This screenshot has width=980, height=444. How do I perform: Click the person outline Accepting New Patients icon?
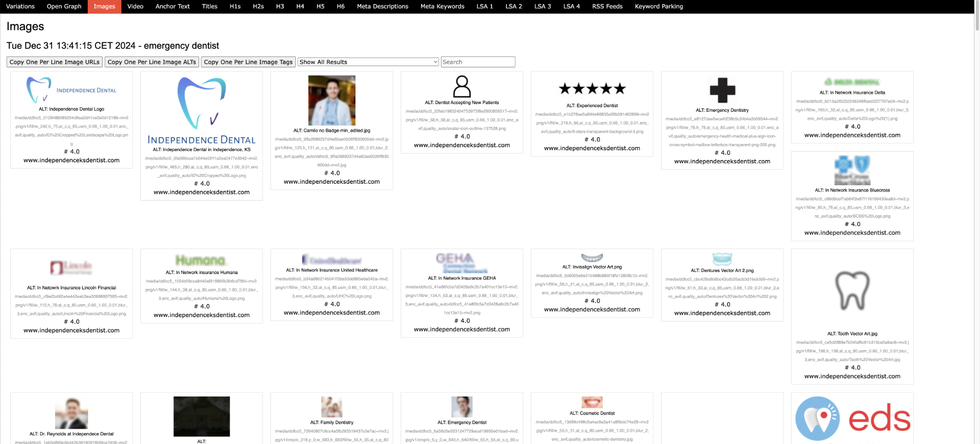pos(462,86)
